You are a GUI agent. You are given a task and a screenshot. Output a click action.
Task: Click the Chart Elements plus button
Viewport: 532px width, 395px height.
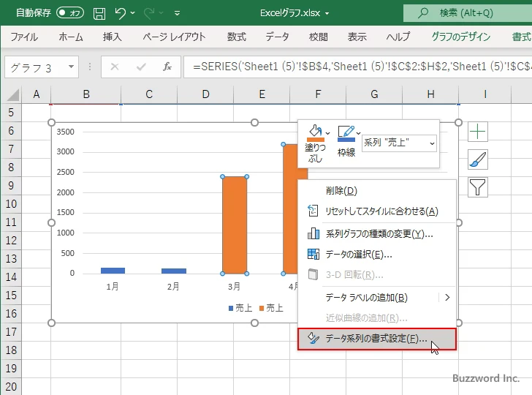coord(478,132)
